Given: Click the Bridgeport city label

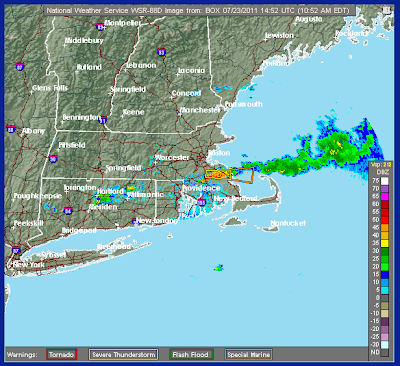Looking at the screenshot, I should pos(79,230).
